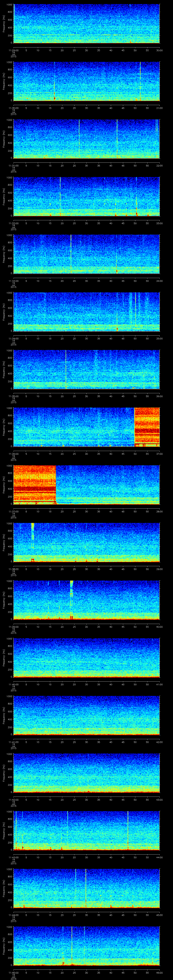The width and height of the screenshot is (173, 980).
Task: Click the 11:29:00 start time label
Action: [x=13, y=50]
